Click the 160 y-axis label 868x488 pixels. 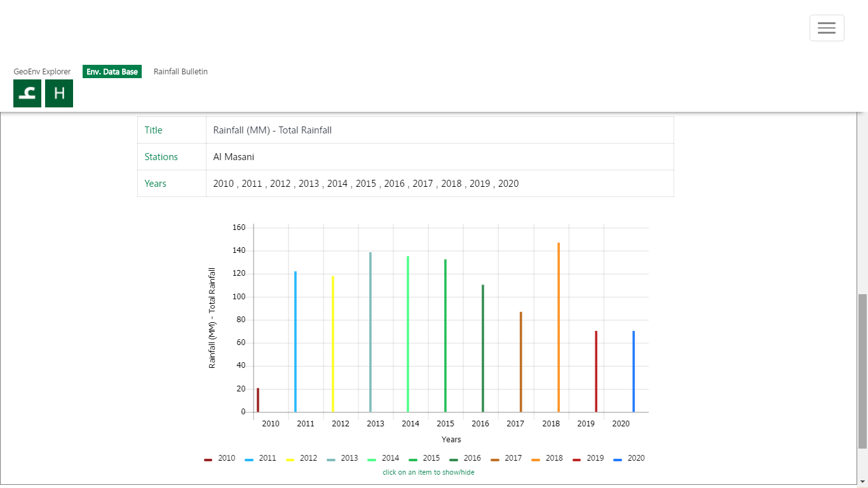pos(239,227)
